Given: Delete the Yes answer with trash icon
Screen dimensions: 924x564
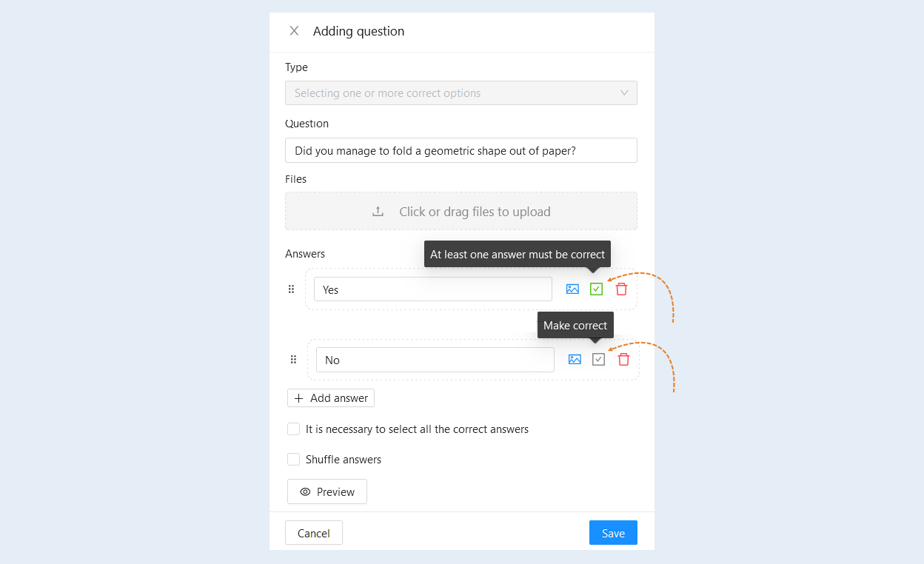Looking at the screenshot, I should [x=622, y=289].
